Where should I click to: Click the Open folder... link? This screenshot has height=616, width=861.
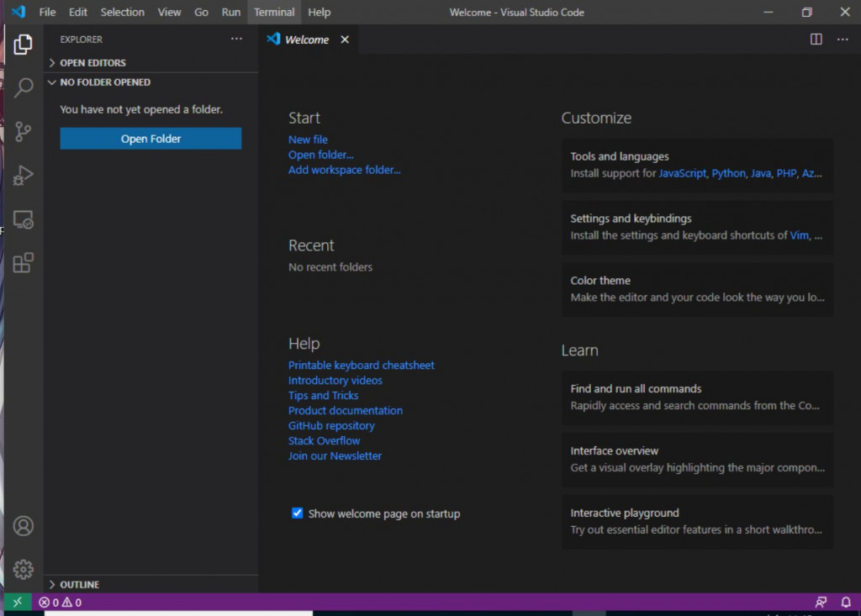[320, 155]
